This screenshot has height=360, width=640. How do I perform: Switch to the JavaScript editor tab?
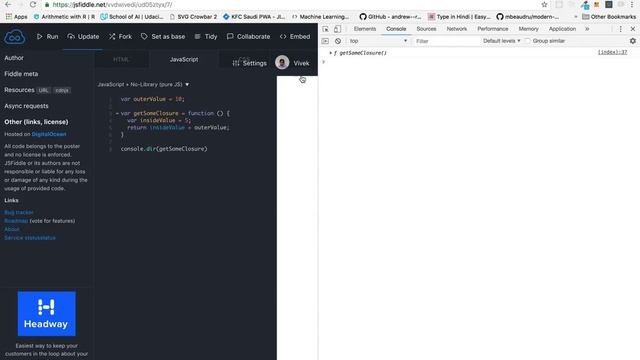pyautogui.click(x=184, y=60)
